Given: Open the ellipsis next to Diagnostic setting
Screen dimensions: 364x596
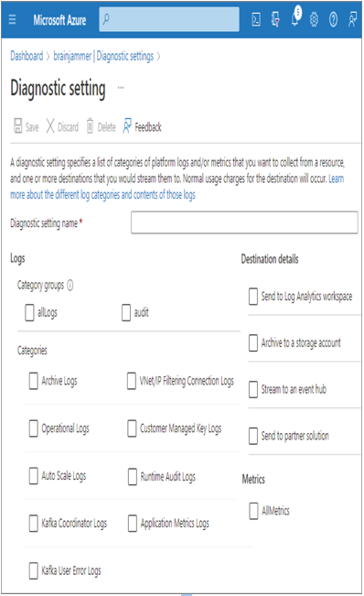Looking at the screenshot, I should [x=121, y=88].
